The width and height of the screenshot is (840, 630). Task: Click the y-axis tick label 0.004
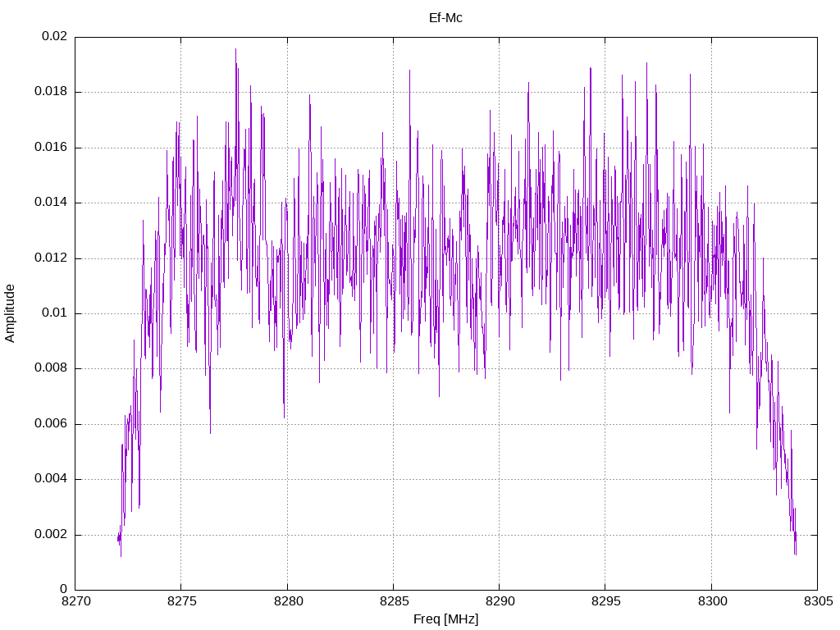(51, 478)
